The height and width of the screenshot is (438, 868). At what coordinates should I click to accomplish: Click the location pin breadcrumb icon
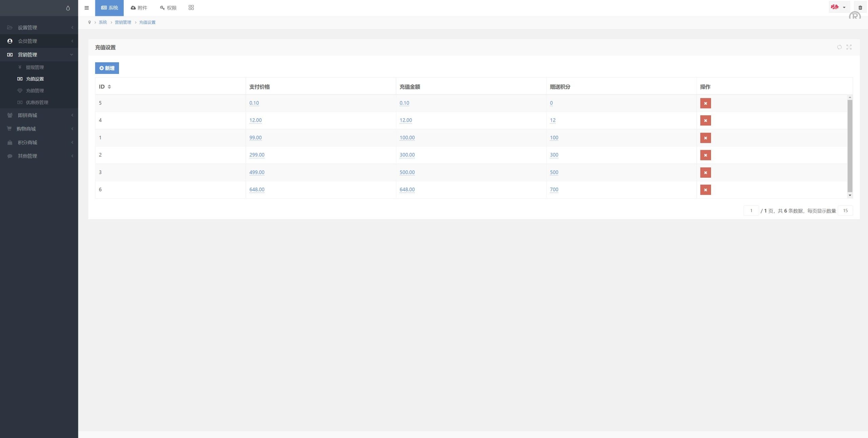[90, 22]
